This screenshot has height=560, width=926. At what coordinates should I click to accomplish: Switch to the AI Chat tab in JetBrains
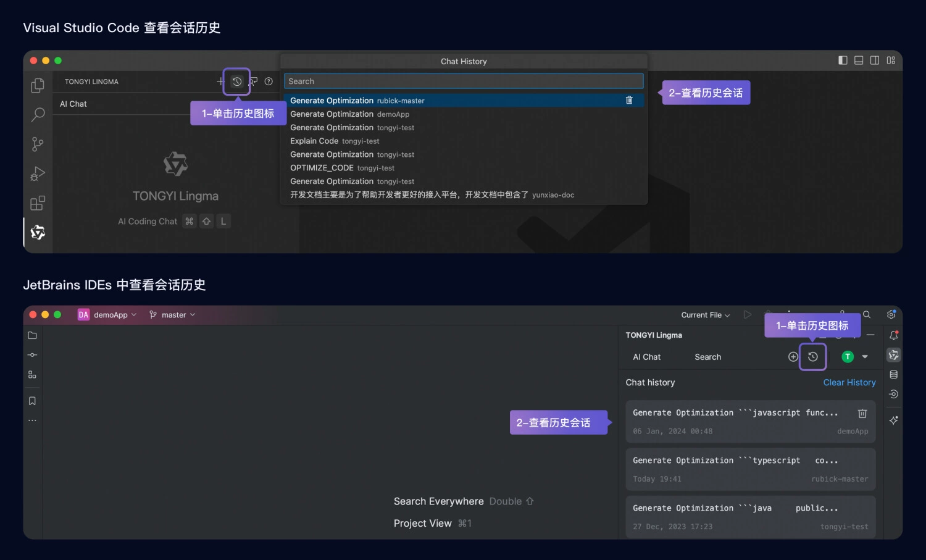pos(646,357)
